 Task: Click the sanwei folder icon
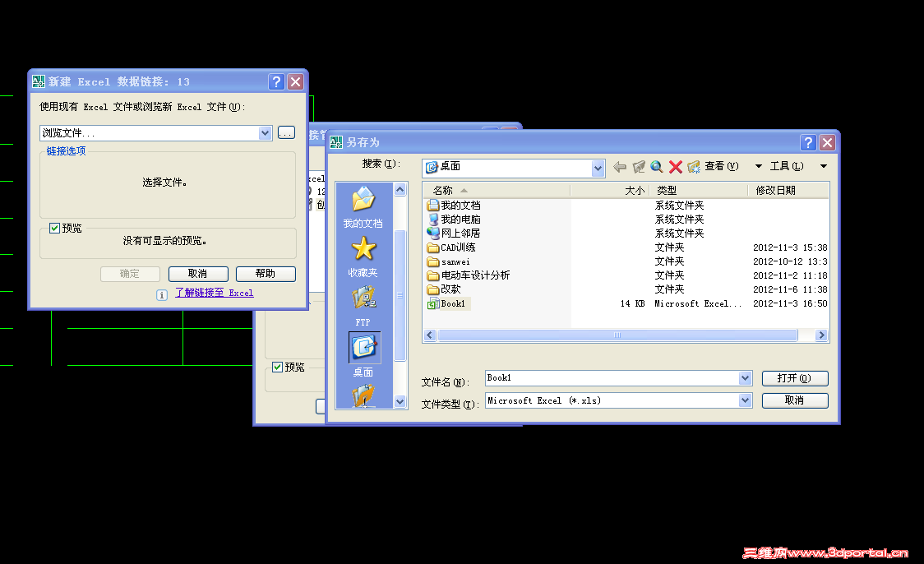pyautogui.click(x=433, y=261)
